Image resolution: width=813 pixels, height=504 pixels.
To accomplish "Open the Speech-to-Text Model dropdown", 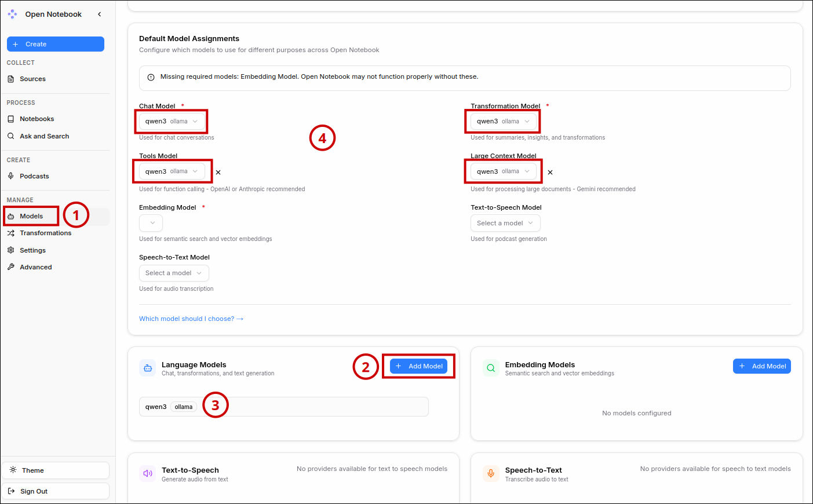I will point(173,273).
